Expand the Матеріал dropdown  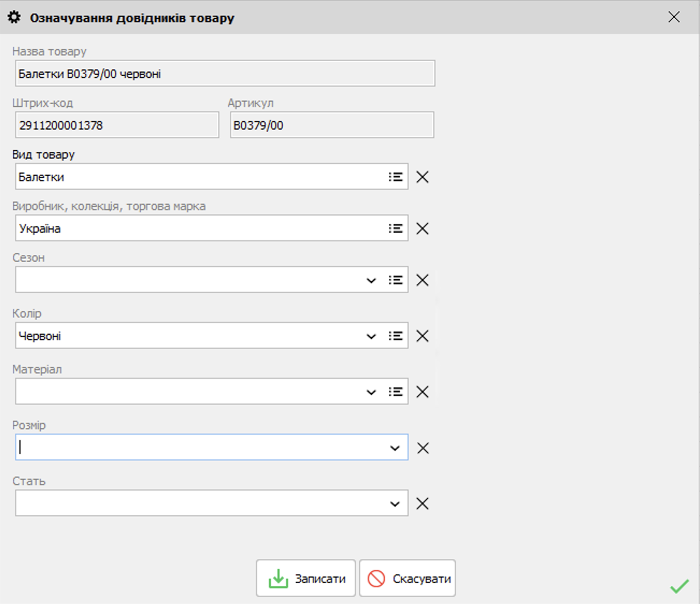click(x=371, y=392)
